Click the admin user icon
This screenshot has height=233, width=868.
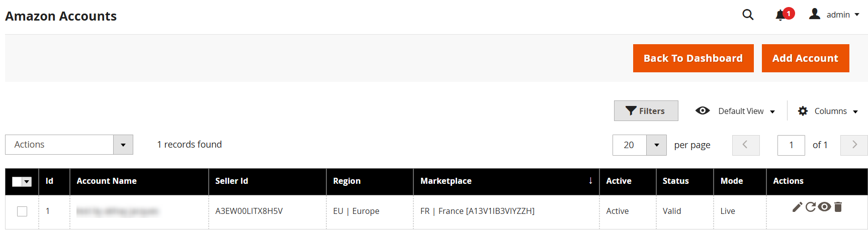(815, 14)
